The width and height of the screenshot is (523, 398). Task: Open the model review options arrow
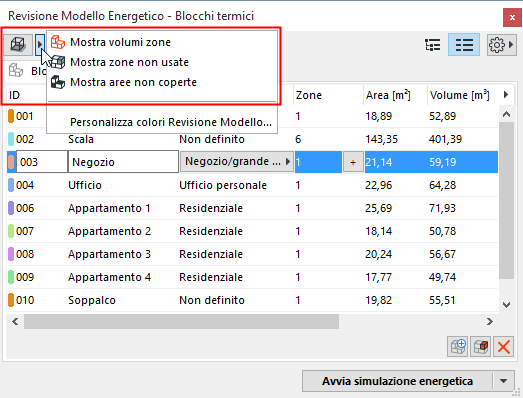point(40,44)
